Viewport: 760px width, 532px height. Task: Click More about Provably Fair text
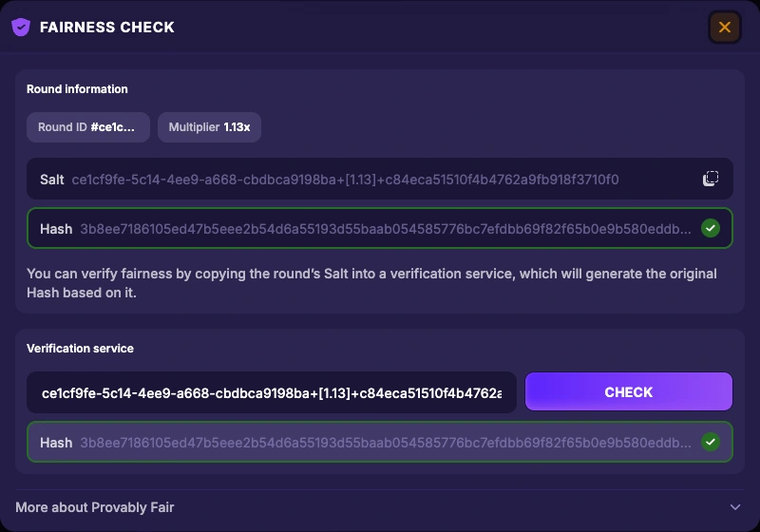pyautogui.click(x=94, y=507)
